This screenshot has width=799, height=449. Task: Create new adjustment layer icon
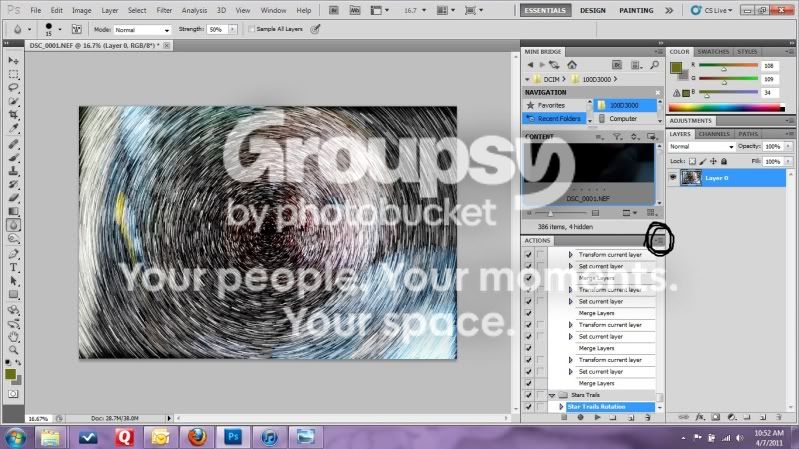point(731,417)
